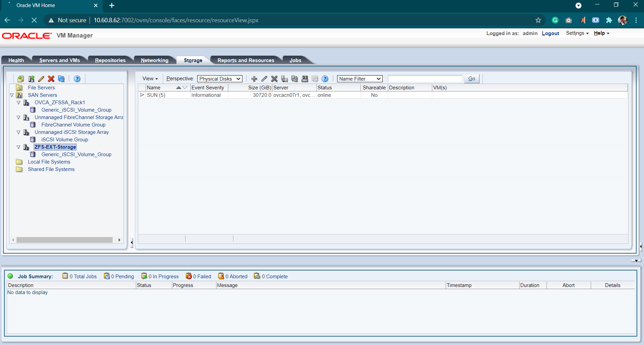The width and height of the screenshot is (644, 345).
Task: Open View menu dropdown
Action: [x=150, y=79]
